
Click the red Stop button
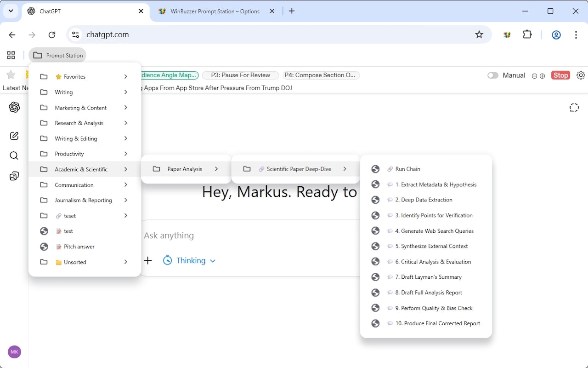[560, 75]
